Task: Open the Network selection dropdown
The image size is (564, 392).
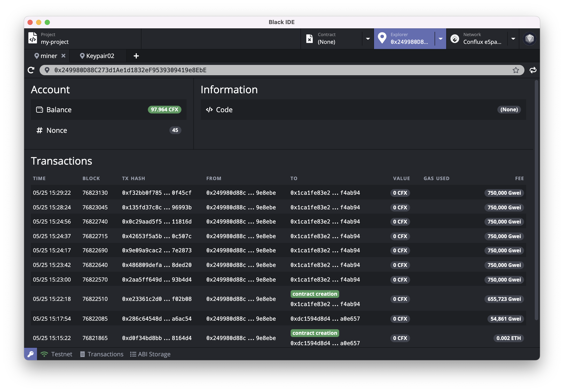Action: click(x=513, y=39)
